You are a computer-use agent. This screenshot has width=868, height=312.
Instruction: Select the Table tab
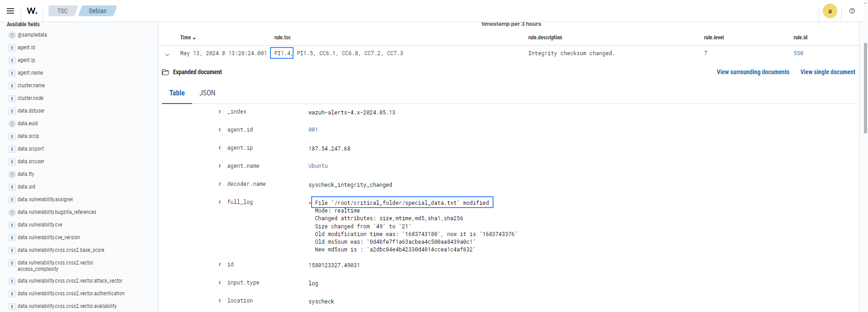(x=177, y=93)
